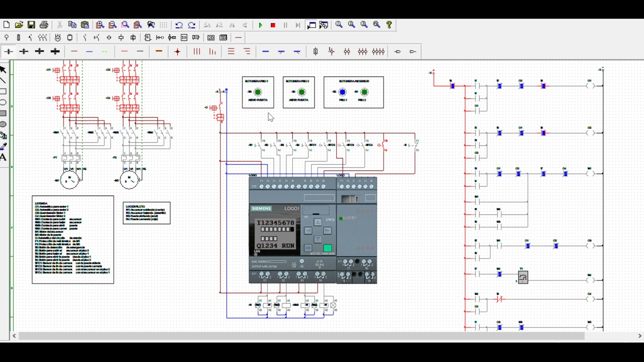Screen dimensions: 644x362
Task: Push green ABRIR PUERTA button in Botonera Piso 1
Action: [x=258, y=92]
